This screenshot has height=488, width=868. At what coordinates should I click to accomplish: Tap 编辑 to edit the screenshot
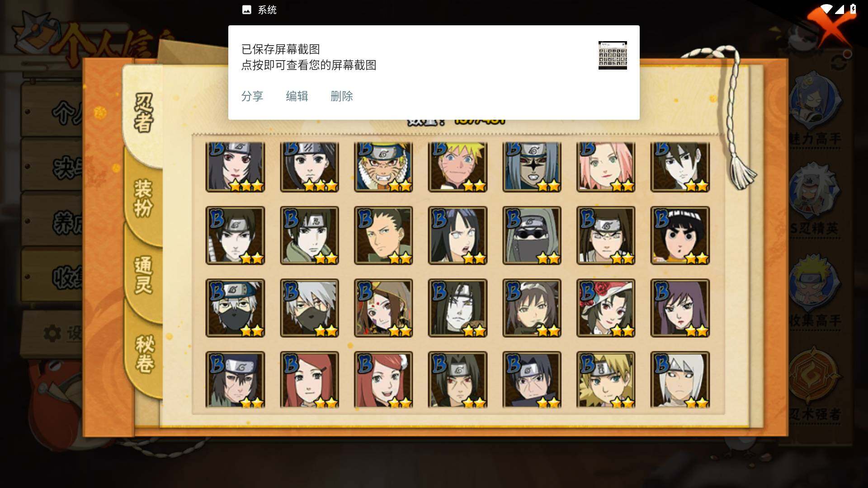click(297, 96)
